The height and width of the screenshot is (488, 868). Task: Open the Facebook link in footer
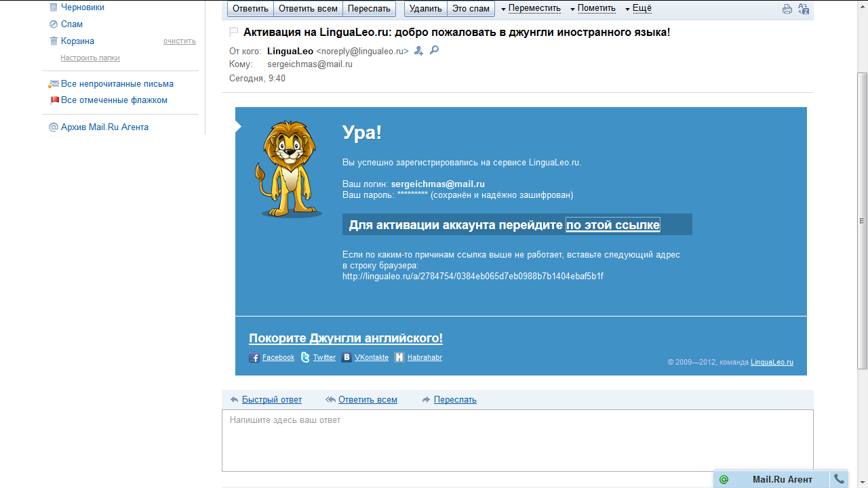(278, 357)
